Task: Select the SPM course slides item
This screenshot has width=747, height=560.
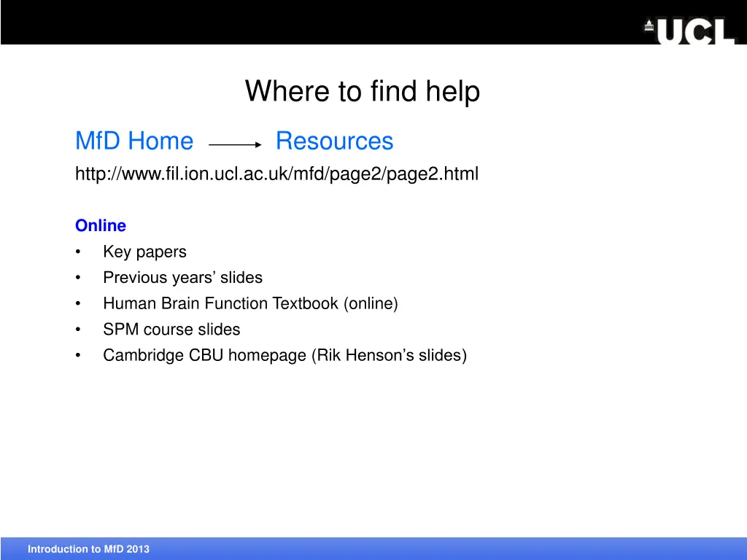Action: (x=171, y=330)
